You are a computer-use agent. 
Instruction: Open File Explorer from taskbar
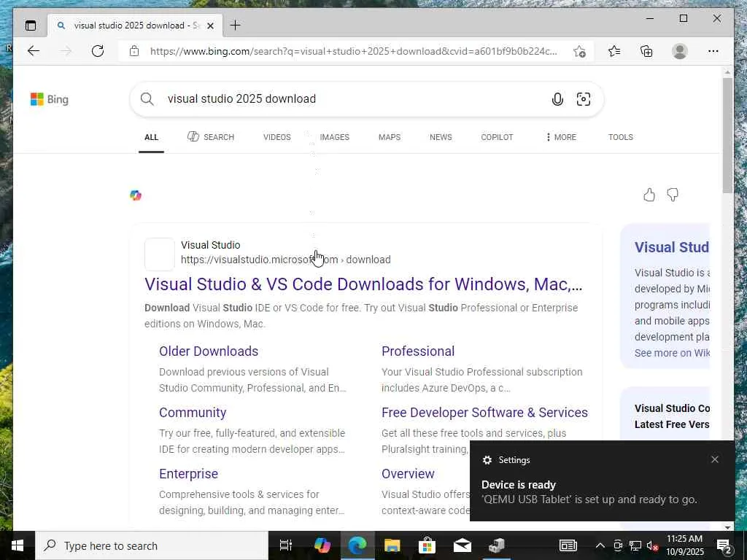pyautogui.click(x=392, y=545)
